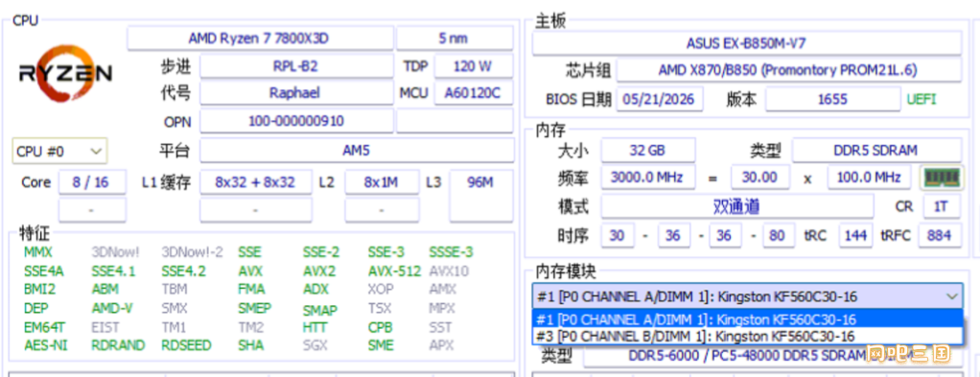The image size is (980, 377).
Task: Select the tRC value 144
Action: pos(855,235)
